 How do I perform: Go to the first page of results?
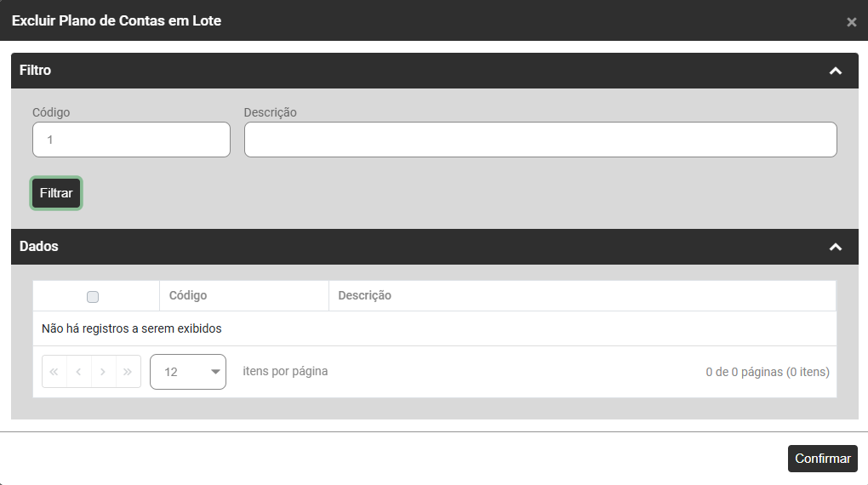click(x=54, y=372)
